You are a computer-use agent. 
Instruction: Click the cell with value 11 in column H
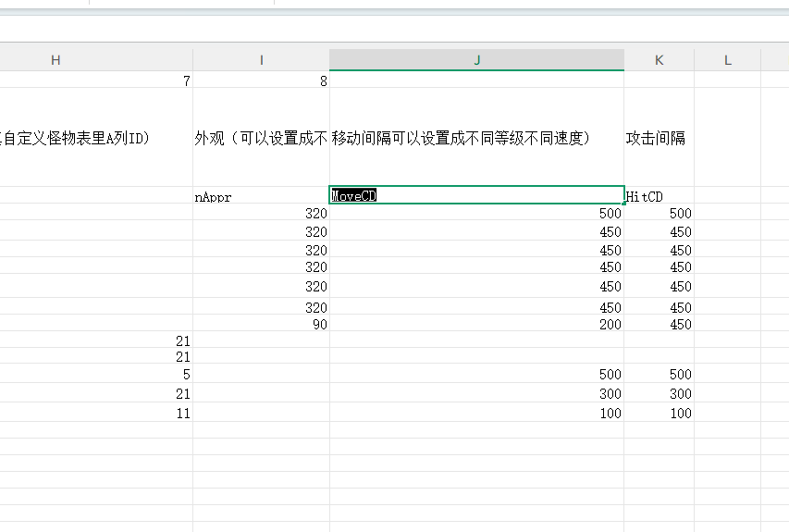(x=96, y=414)
